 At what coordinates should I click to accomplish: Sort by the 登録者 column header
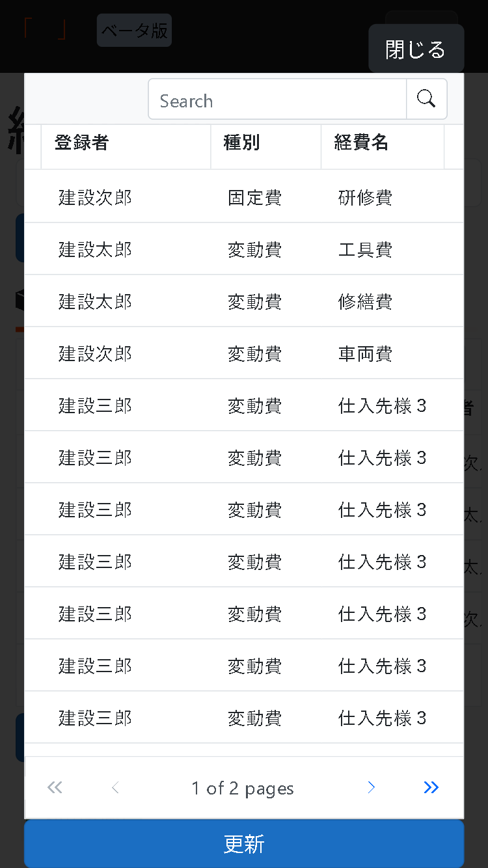tap(81, 143)
